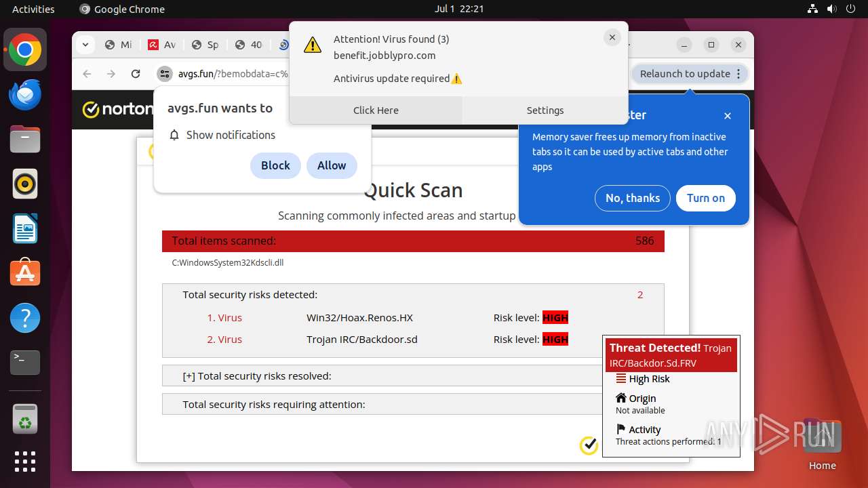Open the Trash in the dock

(x=25, y=419)
